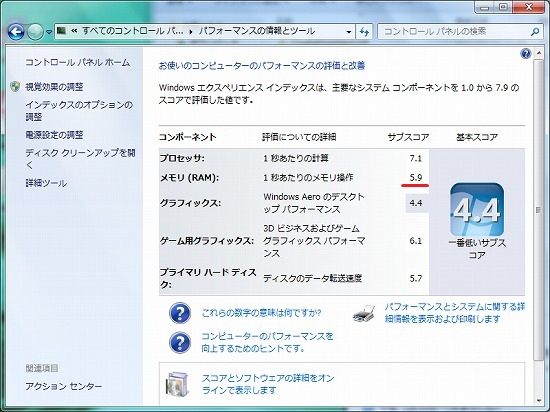
Task: Open パフォーマンスとシステムに関する詳細情報を表示および印刷 link
Action: pyautogui.click(x=455, y=313)
